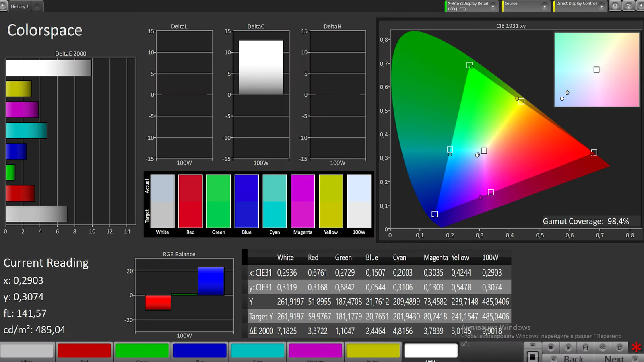Toggle the black square button beside Back
Screen dimensions: 644x362
click(532, 356)
